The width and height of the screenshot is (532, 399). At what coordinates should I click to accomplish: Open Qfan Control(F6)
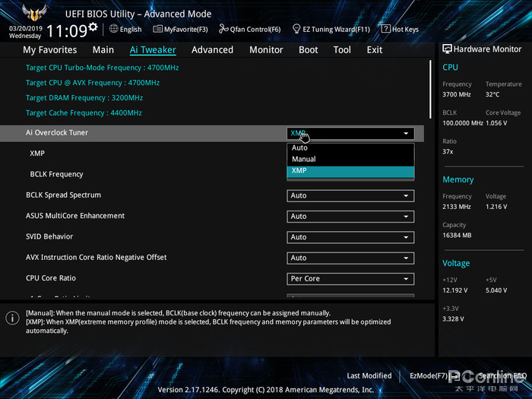pos(250,29)
